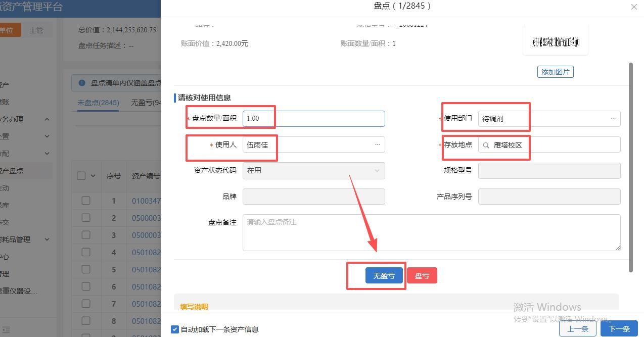Click the ellipsis icon in 使用部门 field
The width and height of the screenshot is (644, 337).
click(613, 118)
